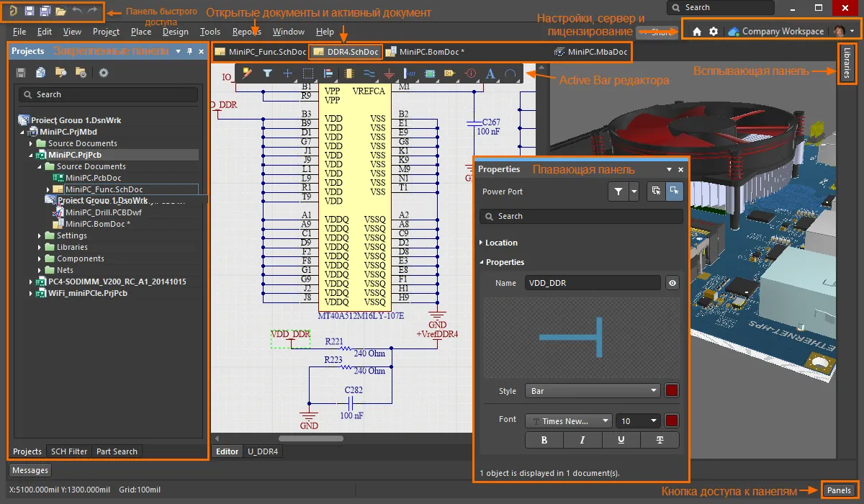The width and height of the screenshot is (864, 504).
Task: Toggle visibility eye for Name VDD_DDR
Action: (x=672, y=283)
